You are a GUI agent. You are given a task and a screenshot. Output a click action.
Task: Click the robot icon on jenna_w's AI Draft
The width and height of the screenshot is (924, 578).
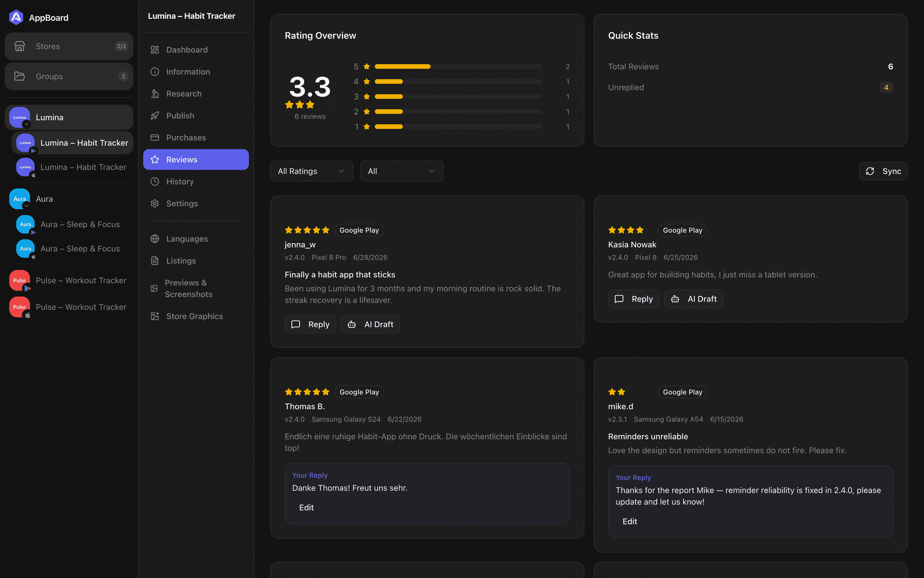352,324
